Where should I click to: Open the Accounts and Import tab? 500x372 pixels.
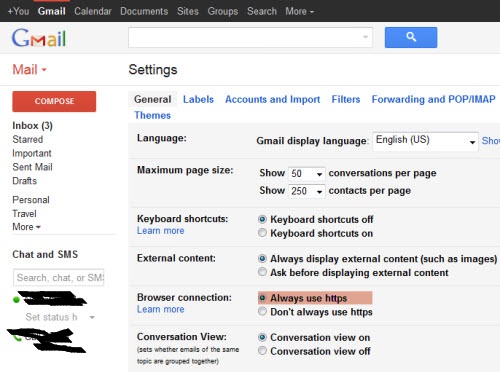click(272, 99)
